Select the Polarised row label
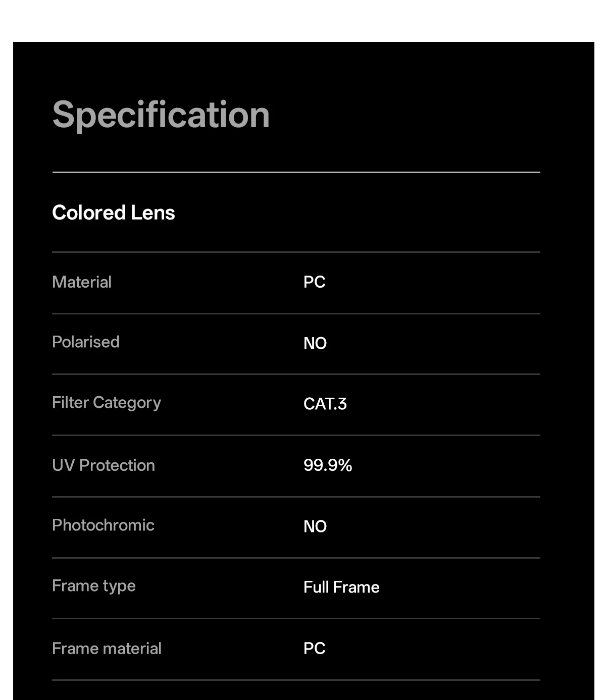This screenshot has height=700, width=606. [86, 342]
